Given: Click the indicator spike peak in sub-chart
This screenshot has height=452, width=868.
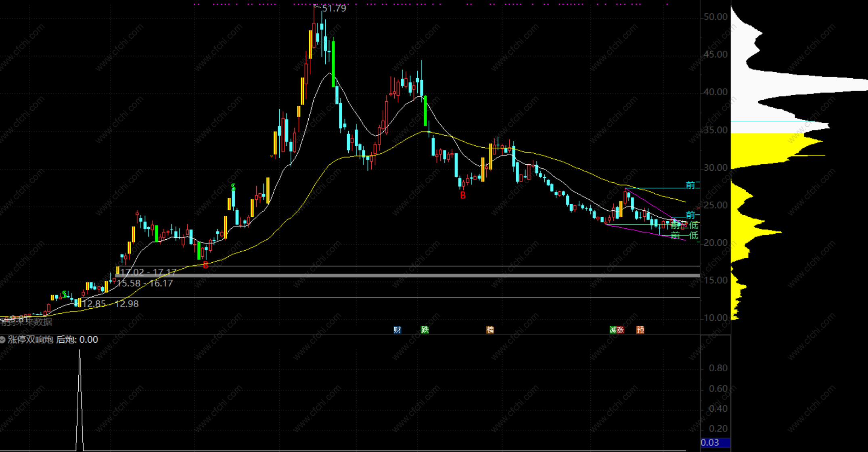Looking at the screenshot, I should coord(79,352).
